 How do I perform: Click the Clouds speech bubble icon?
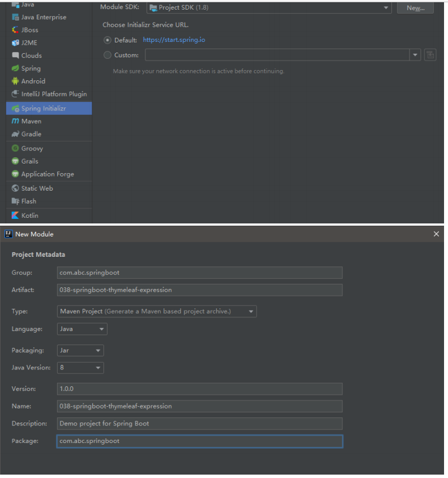(x=15, y=55)
